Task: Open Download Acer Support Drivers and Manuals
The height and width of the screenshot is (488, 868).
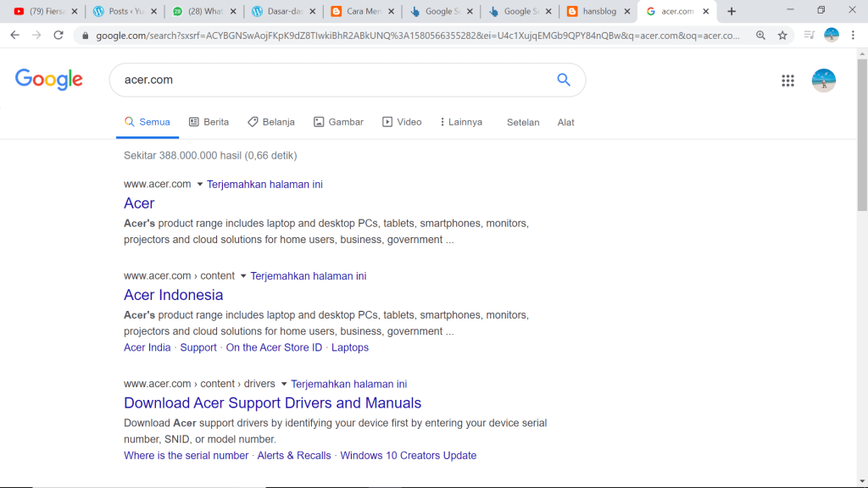Action: pyautogui.click(x=272, y=403)
